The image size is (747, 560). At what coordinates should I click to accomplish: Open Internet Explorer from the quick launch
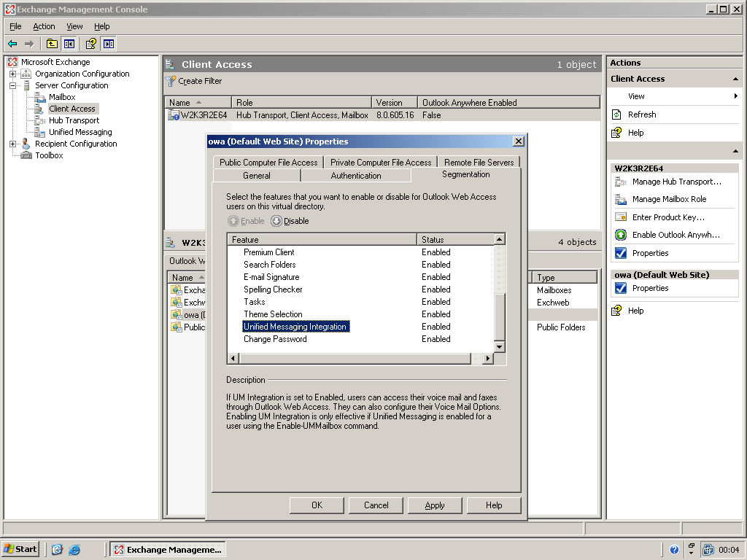74,549
